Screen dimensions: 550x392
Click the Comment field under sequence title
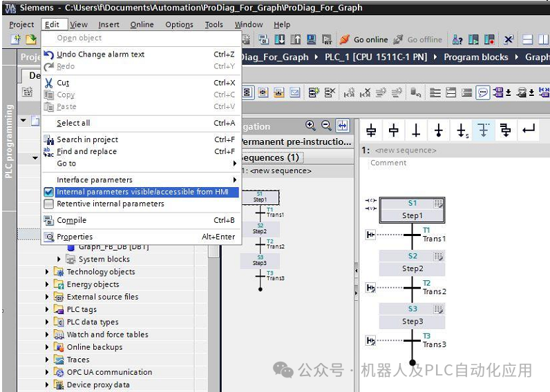coord(388,163)
